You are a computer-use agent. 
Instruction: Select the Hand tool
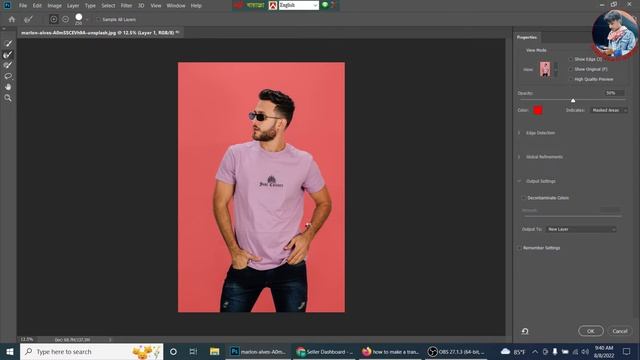[x=8, y=87]
